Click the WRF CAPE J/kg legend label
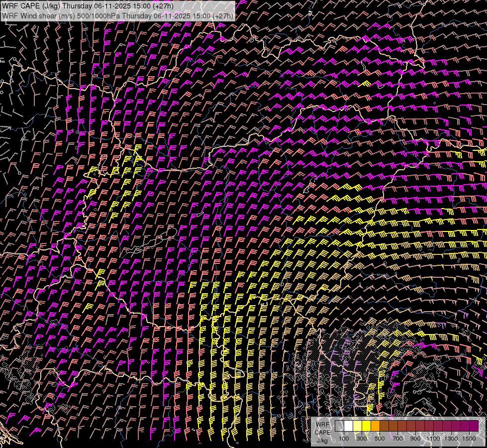The image size is (487, 448). click(x=322, y=432)
